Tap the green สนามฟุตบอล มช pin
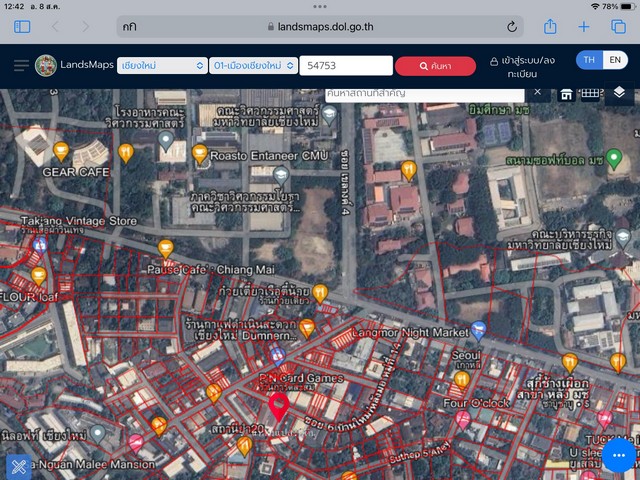The image size is (640, 480). pyautogui.click(x=614, y=159)
